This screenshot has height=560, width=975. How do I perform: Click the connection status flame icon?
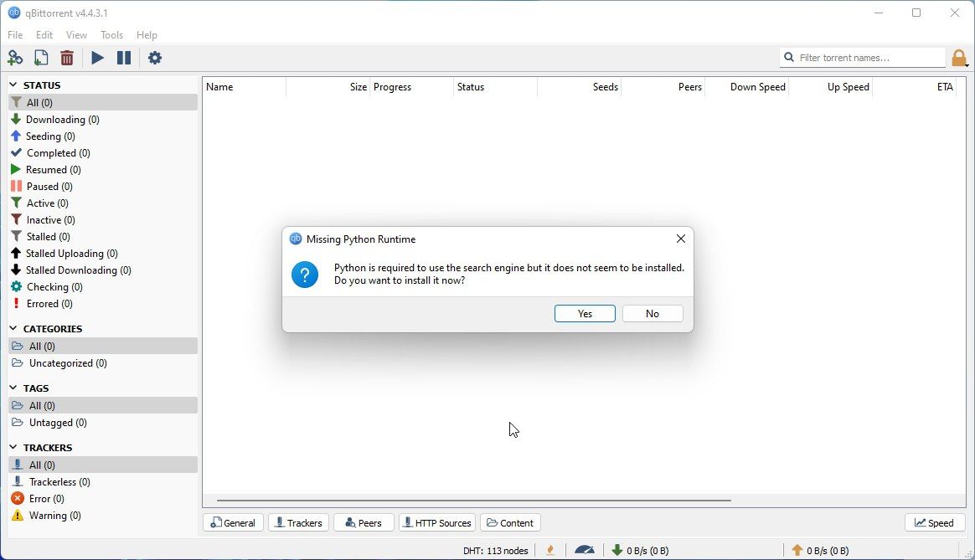(x=550, y=550)
